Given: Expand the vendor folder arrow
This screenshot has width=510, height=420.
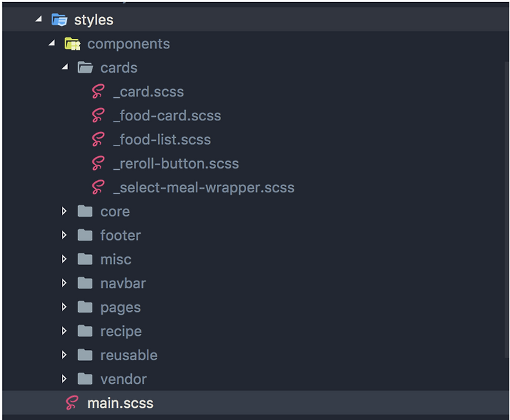Looking at the screenshot, I should click(x=65, y=379).
